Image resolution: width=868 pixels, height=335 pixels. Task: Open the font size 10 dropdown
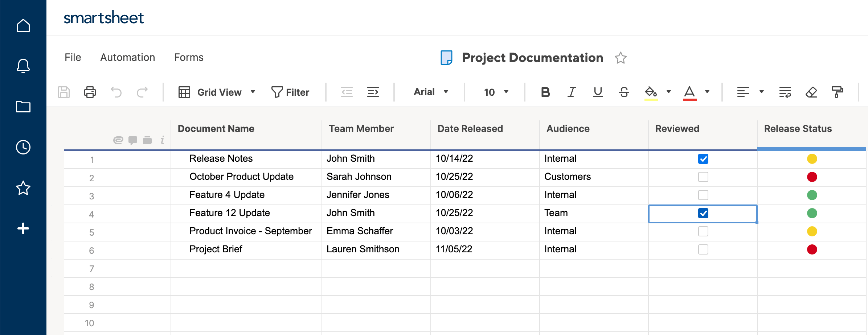click(496, 92)
